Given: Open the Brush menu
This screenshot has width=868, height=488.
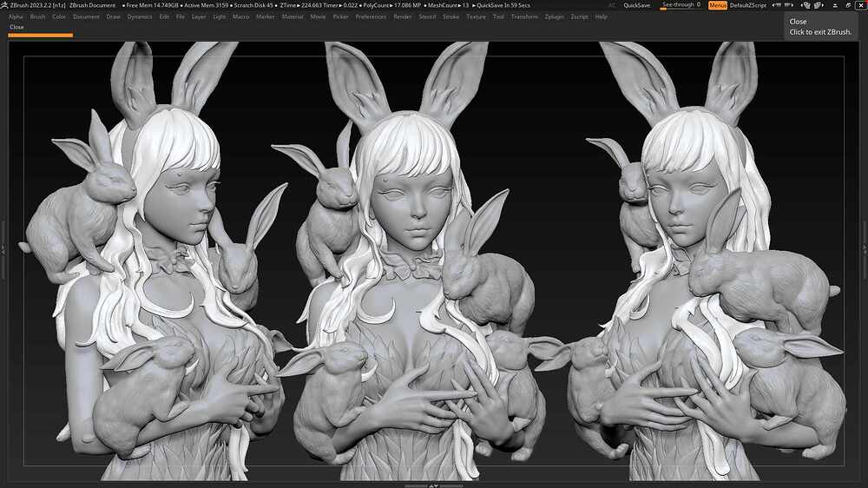Looking at the screenshot, I should tap(37, 16).
